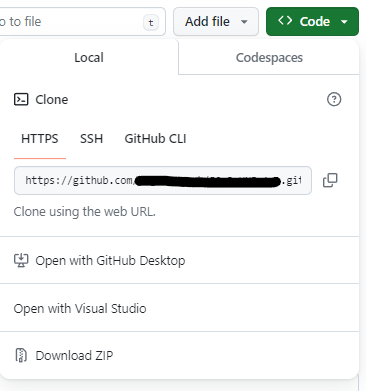Open clone help question mark icon
The height and width of the screenshot is (391, 366).
click(x=334, y=99)
